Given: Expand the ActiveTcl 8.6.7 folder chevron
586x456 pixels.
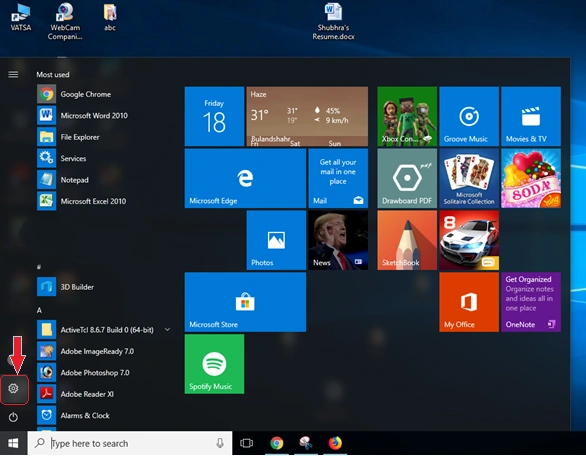Looking at the screenshot, I should 167,330.
